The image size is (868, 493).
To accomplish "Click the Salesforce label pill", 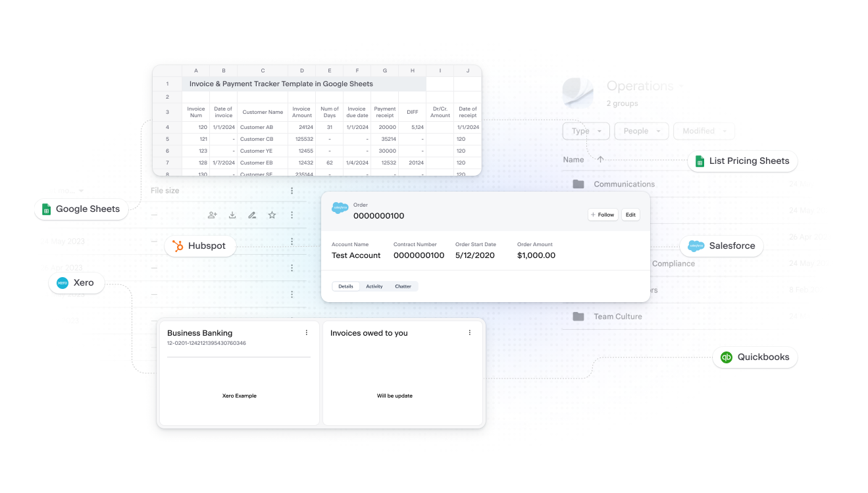I will coord(722,246).
